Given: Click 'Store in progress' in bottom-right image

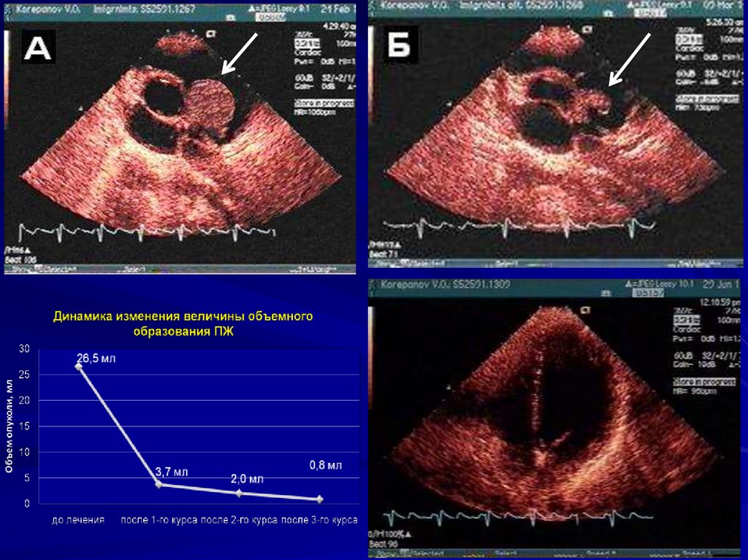Looking at the screenshot, I should (704, 382).
